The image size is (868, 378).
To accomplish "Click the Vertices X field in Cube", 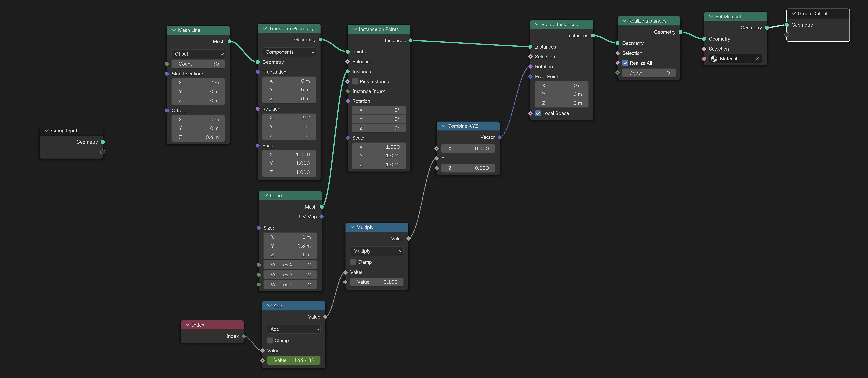I will click(290, 265).
